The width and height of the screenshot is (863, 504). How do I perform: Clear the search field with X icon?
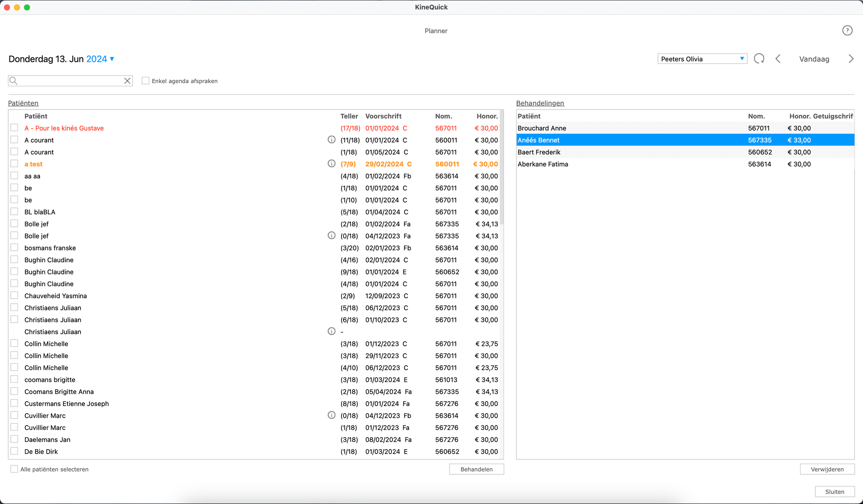(x=127, y=81)
